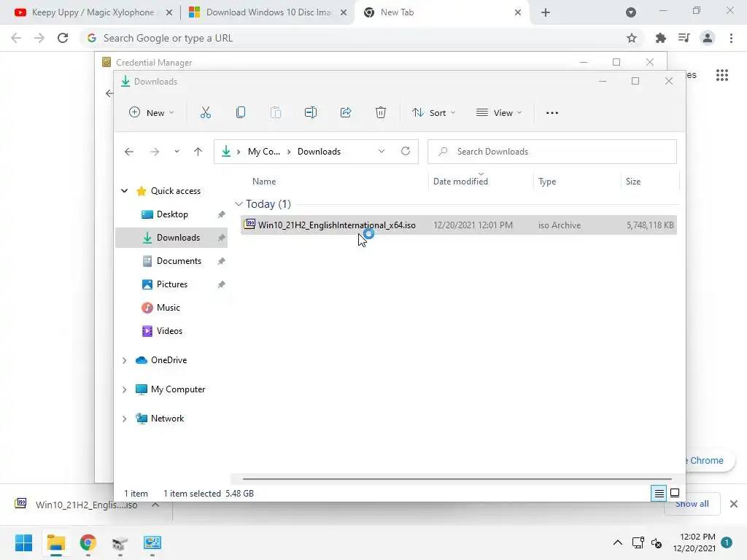This screenshot has width=747, height=560.
Task: Click Show all downloads button
Action: [692, 504]
